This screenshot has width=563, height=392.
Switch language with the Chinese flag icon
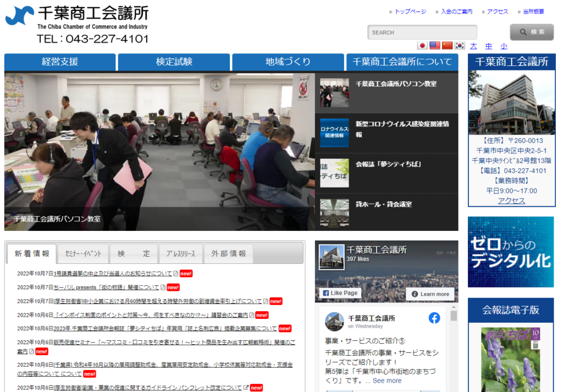pos(448,46)
